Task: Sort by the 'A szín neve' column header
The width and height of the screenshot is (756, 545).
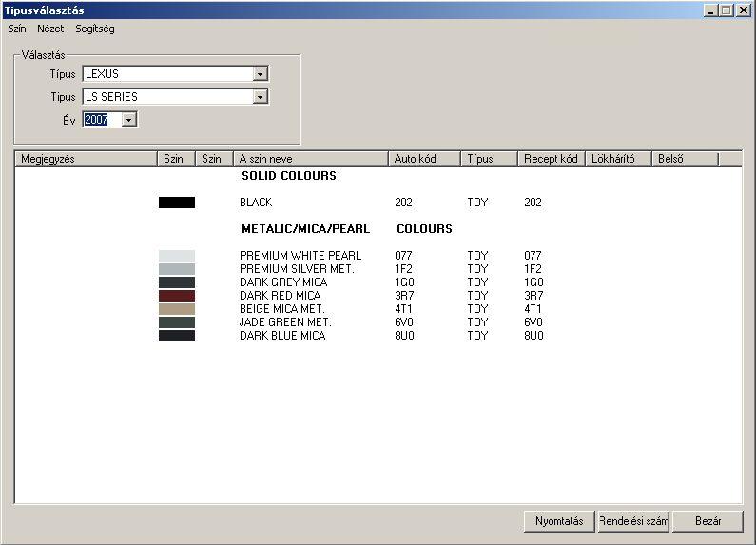Action: 311,159
